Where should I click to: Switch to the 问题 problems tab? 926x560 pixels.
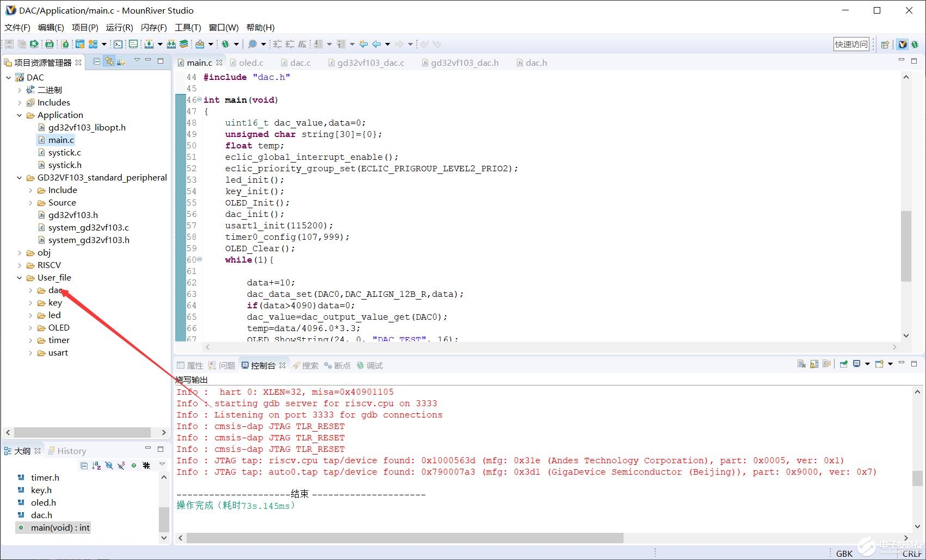222,365
